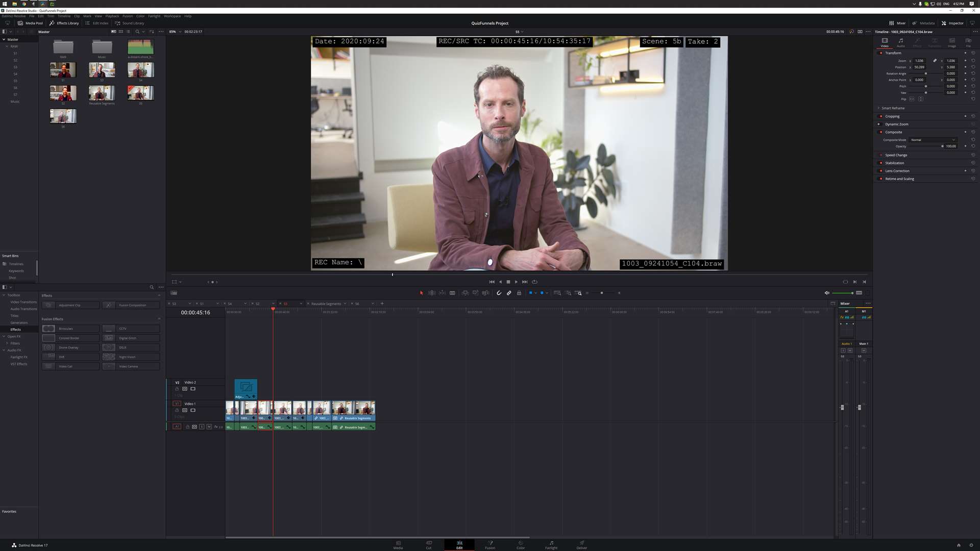This screenshot has width=980, height=551.
Task: Toggle the Composite section enable switch
Action: 881,132
